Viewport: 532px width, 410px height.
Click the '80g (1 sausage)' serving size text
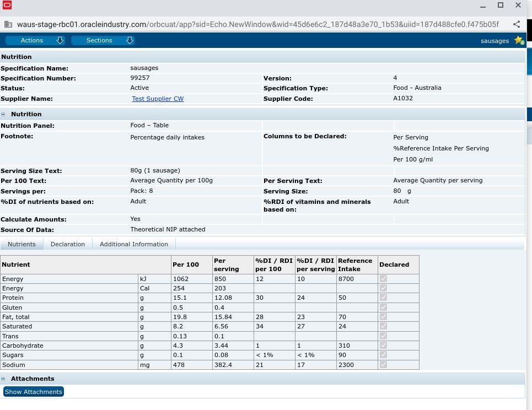tap(155, 170)
